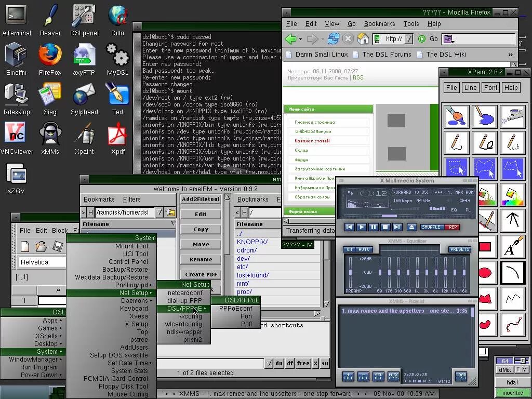
Task: Click emelFM Copy button
Action: coord(201,229)
